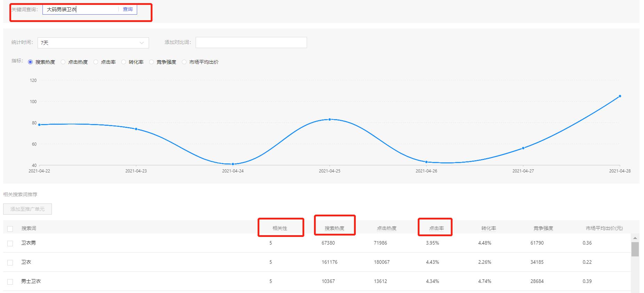The height and width of the screenshot is (293, 644).
Task: Click the 2021-04-28 data point on chart
Action: click(x=620, y=96)
